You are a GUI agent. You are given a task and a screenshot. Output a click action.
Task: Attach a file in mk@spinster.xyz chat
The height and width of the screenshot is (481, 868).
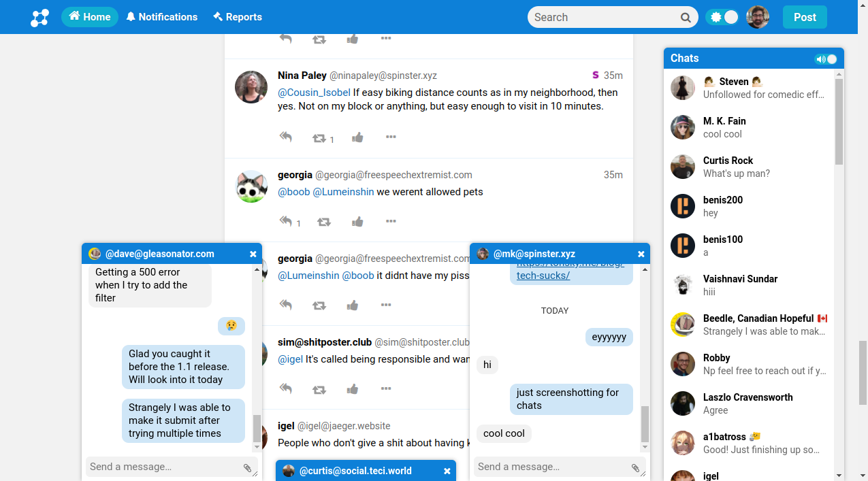click(635, 468)
